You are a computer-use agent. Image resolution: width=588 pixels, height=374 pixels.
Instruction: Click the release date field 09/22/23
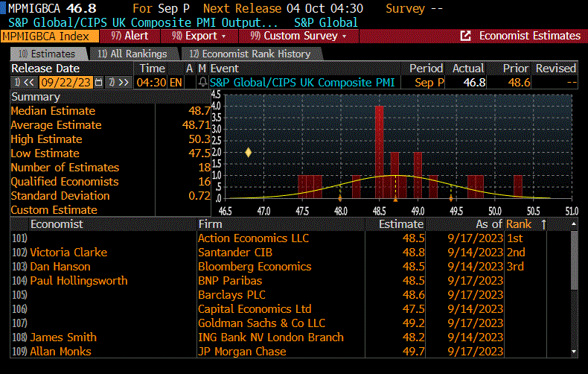pyautogui.click(x=66, y=82)
